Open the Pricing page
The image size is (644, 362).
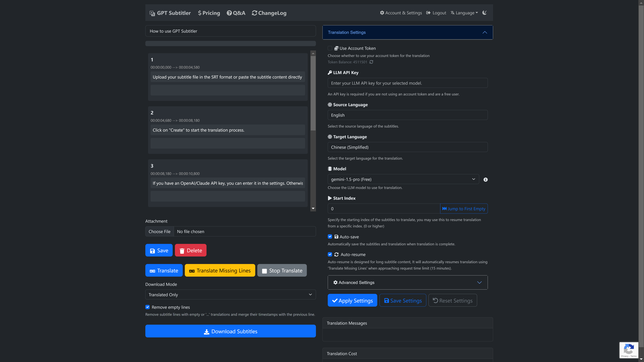coord(209,13)
